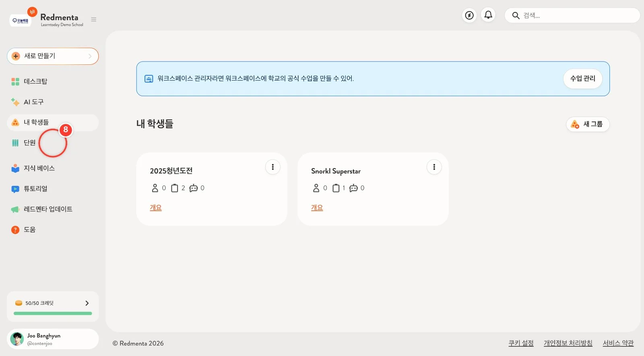
Task: Click the school logo thumbnail
Action: click(20, 20)
